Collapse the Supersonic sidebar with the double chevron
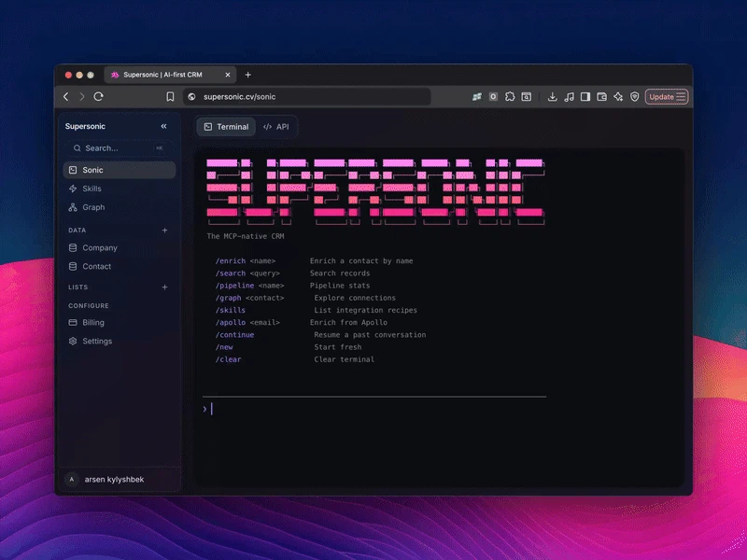Image resolution: width=747 pixels, height=560 pixels. [x=164, y=126]
